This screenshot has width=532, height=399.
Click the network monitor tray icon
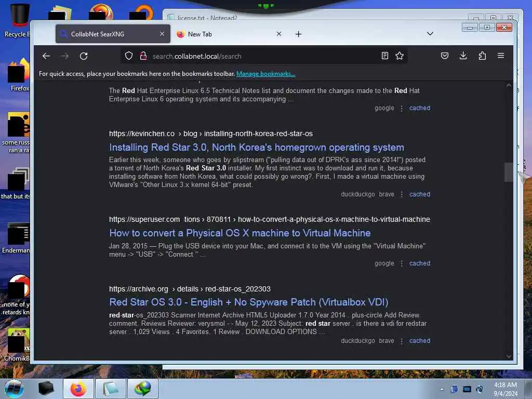[467, 389]
